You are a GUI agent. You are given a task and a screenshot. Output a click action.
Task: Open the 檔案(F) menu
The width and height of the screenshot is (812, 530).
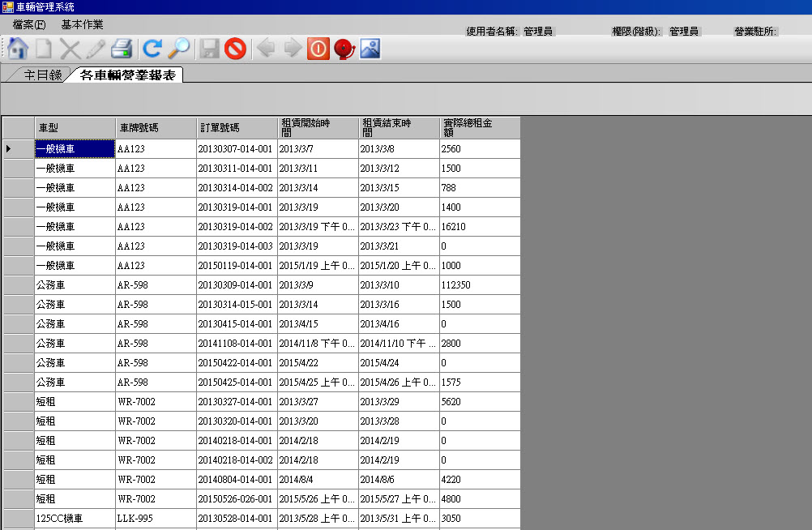coord(29,24)
